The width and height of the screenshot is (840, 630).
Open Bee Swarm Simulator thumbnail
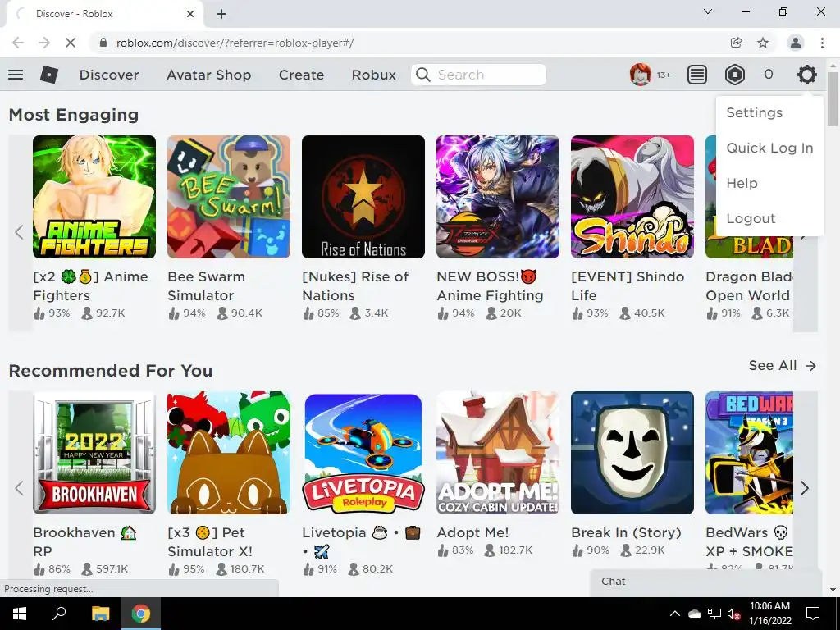point(229,197)
